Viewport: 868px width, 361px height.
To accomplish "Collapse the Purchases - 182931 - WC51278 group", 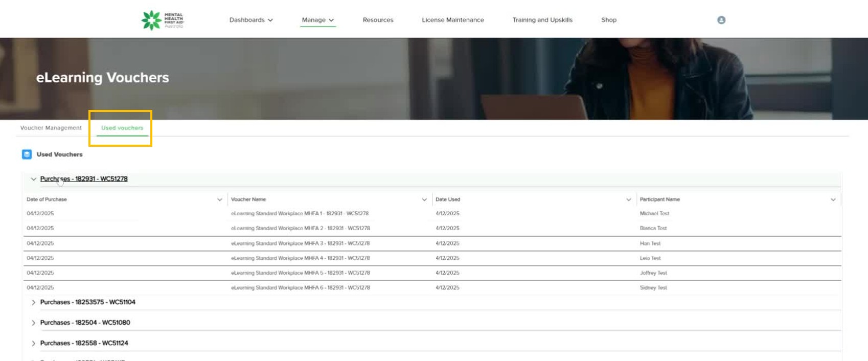I will click(x=34, y=179).
